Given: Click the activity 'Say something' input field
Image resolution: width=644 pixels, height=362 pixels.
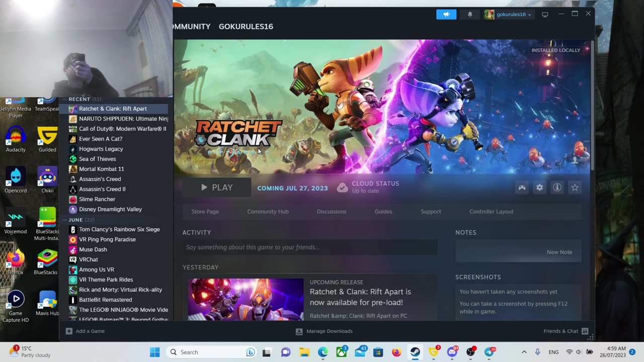Looking at the screenshot, I should coord(310,247).
